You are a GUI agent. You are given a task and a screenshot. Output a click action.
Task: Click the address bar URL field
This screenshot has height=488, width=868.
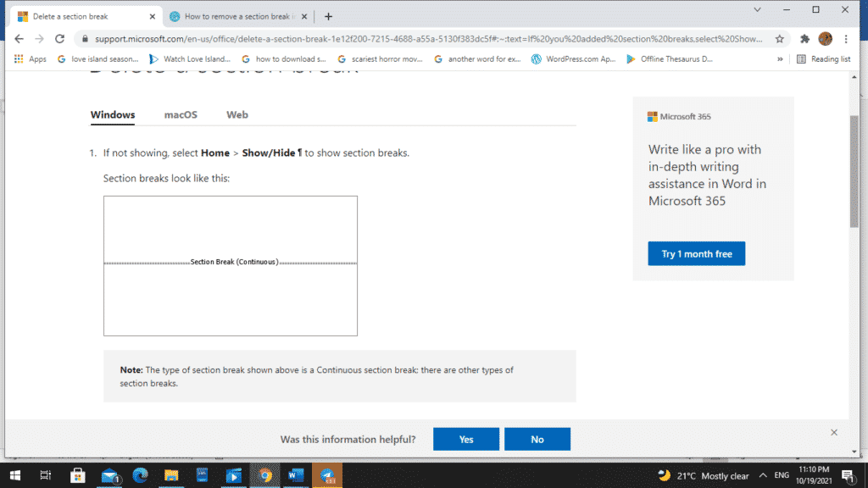(x=381, y=38)
